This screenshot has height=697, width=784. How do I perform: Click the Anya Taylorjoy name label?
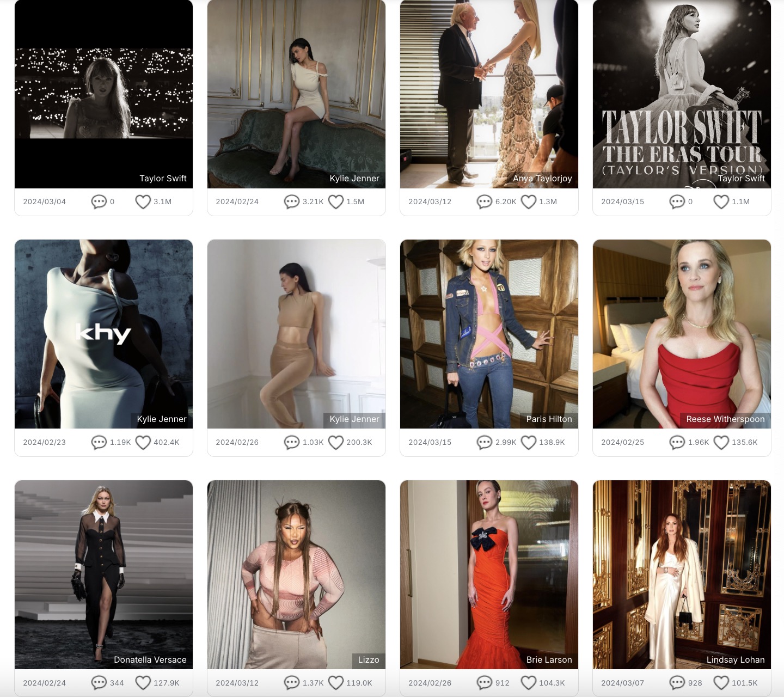point(542,179)
